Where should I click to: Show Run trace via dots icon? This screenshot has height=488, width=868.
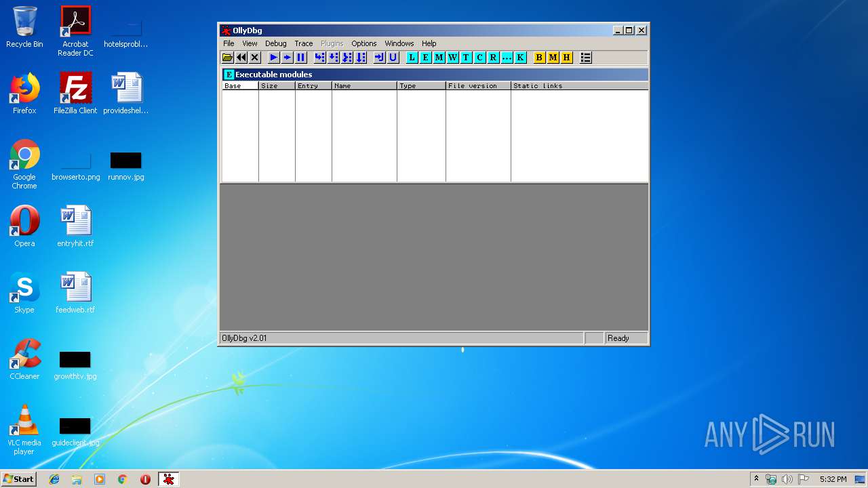coord(507,58)
